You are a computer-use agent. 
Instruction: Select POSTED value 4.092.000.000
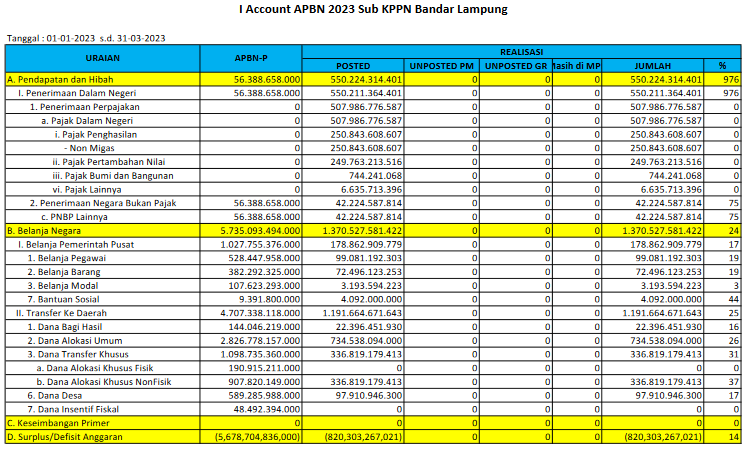[x=372, y=300]
